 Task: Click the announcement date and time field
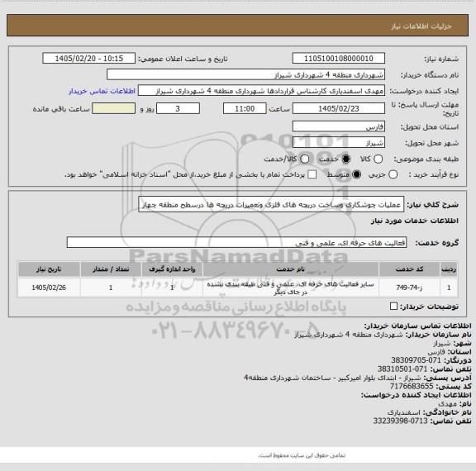89,59
